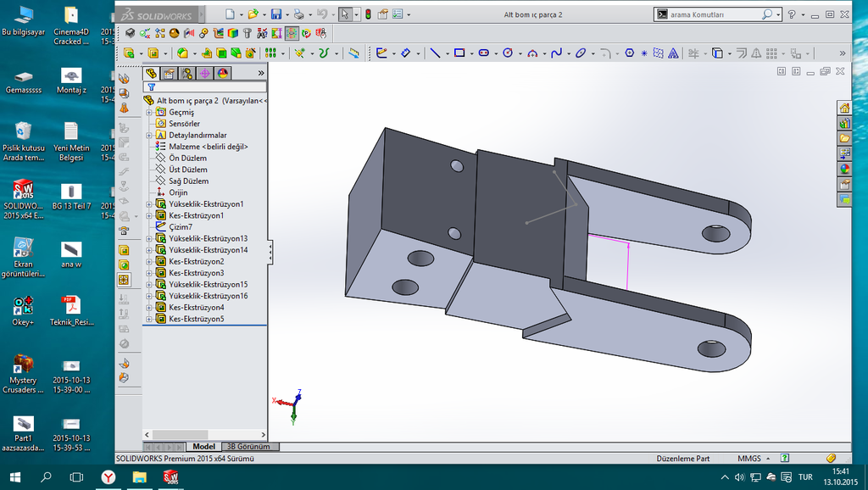Select the Spline sketch tool
868x490 pixels.
click(x=556, y=53)
